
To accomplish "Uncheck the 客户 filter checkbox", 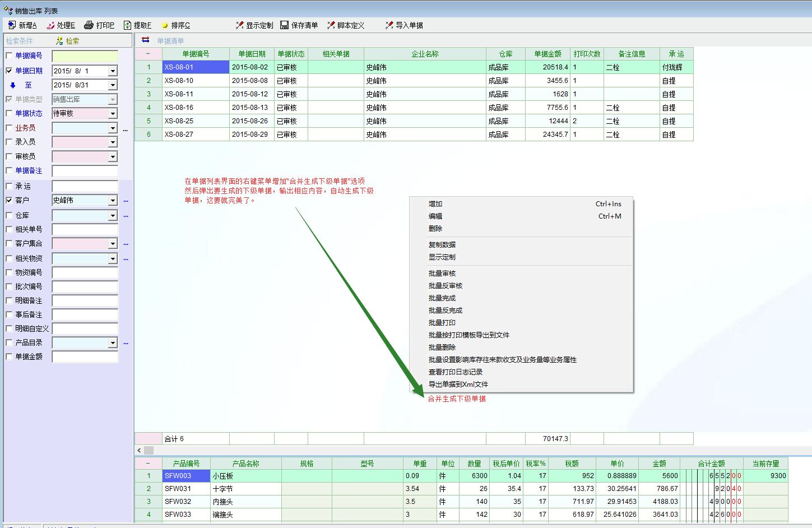I will pyautogui.click(x=9, y=200).
